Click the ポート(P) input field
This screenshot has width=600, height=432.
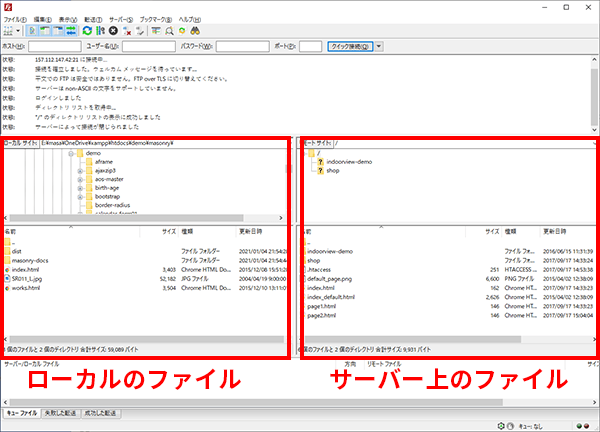[x=310, y=46]
